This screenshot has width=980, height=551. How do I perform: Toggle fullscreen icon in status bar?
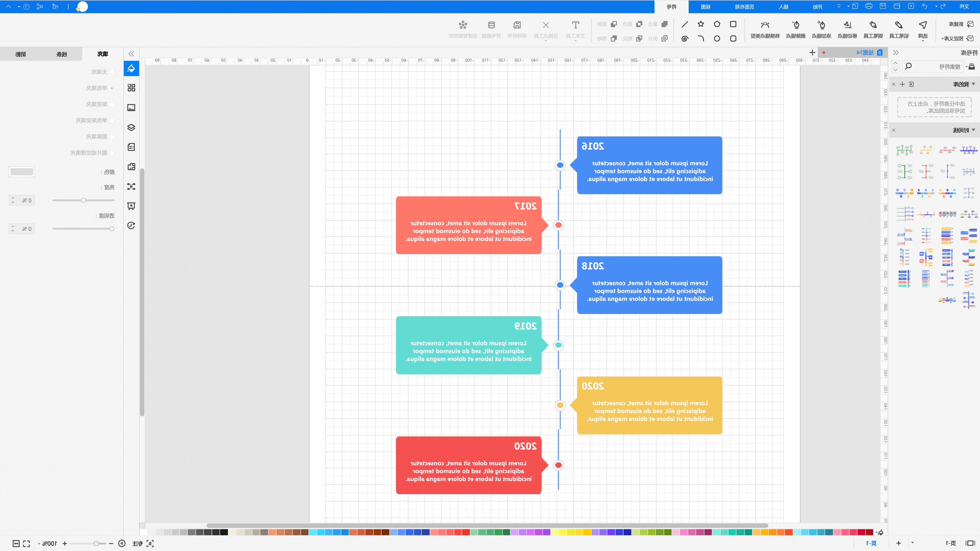coord(26,543)
